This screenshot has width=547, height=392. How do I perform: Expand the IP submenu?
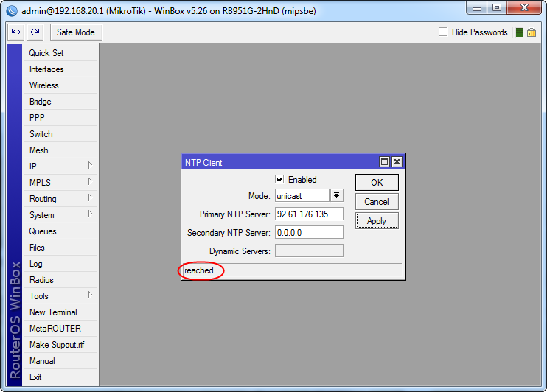point(60,167)
